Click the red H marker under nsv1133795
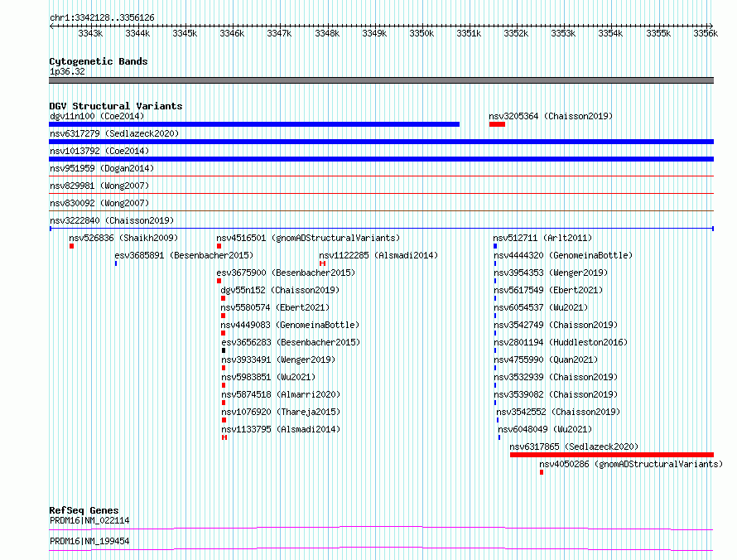 point(224,437)
